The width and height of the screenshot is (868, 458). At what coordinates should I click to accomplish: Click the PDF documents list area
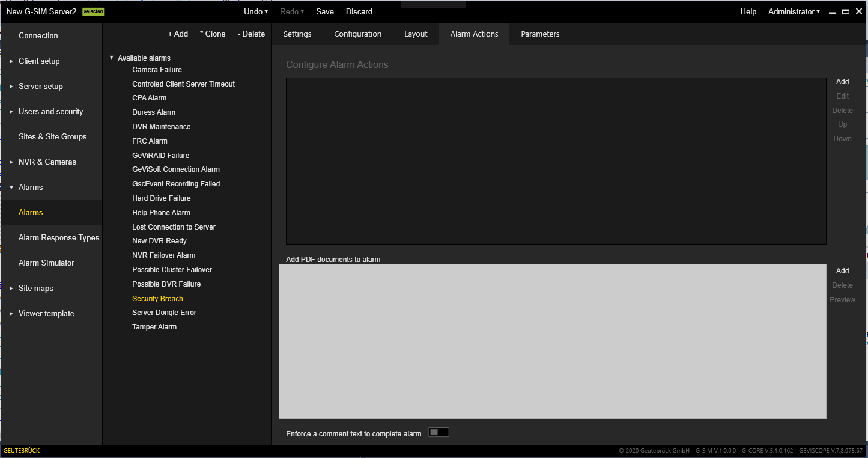click(553, 341)
